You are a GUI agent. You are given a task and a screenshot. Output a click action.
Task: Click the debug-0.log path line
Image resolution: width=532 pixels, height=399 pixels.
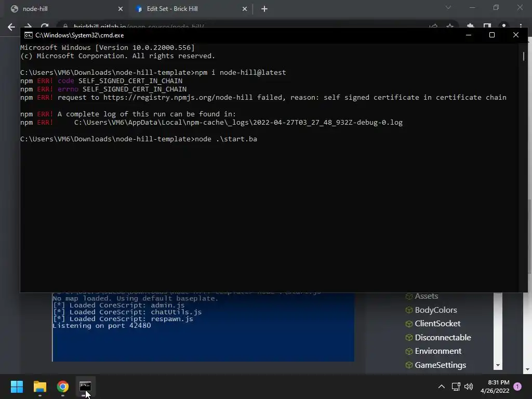click(x=238, y=123)
